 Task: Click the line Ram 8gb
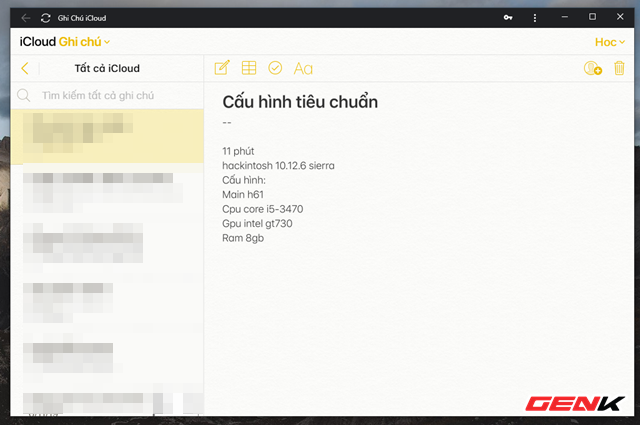click(243, 238)
